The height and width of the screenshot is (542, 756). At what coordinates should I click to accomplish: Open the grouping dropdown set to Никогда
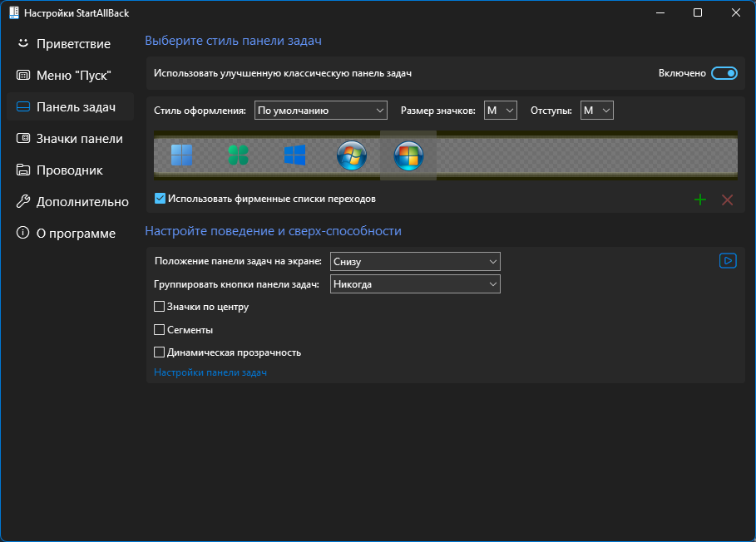415,284
